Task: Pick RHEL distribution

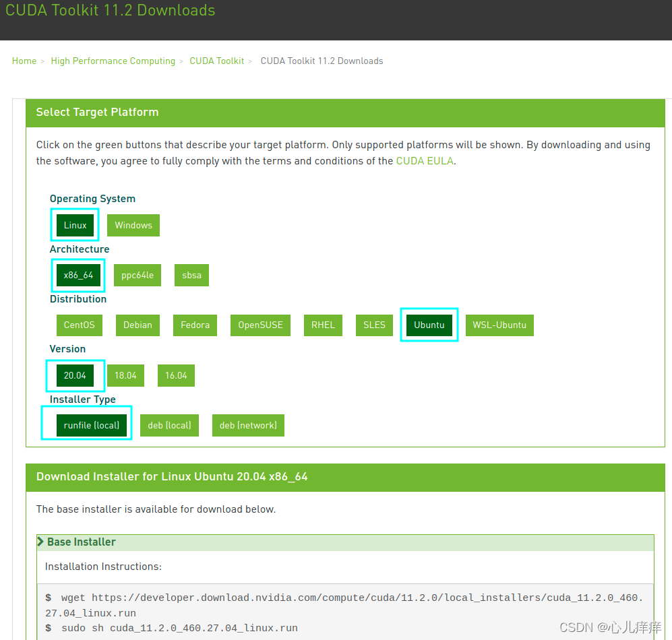Action: (x=323, y=325)
